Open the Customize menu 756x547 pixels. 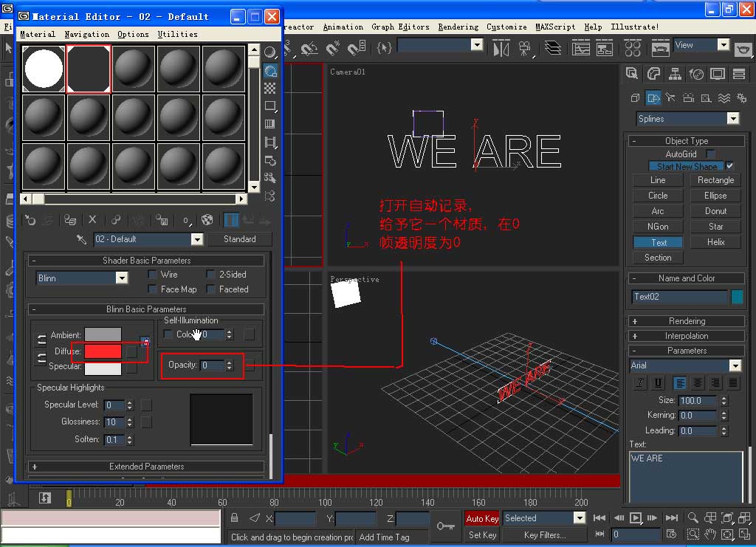[506, 27]
